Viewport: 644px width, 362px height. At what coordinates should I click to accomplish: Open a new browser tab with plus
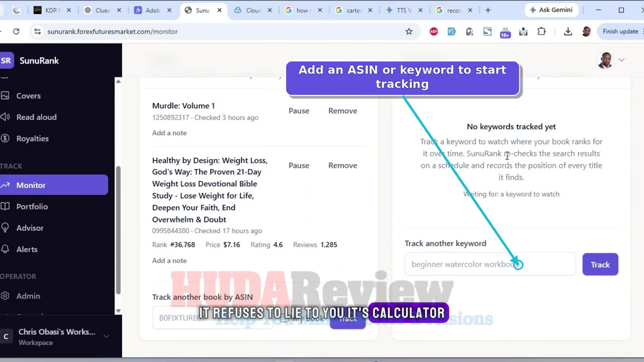[x=488, y=10]
